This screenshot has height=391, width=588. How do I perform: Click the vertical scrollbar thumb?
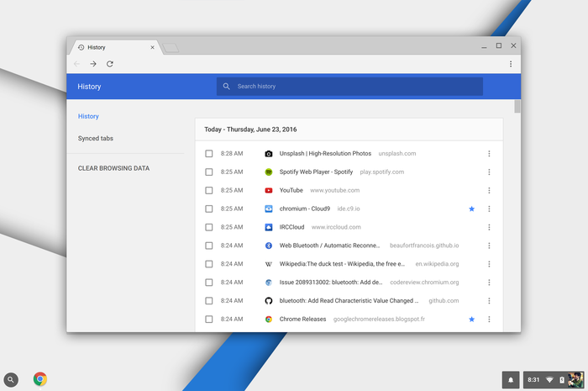click(517, 106)
